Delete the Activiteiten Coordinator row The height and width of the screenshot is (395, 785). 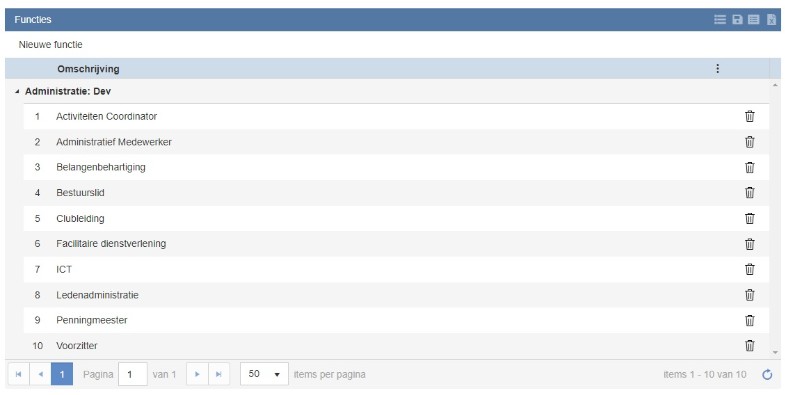pos(749,116)
